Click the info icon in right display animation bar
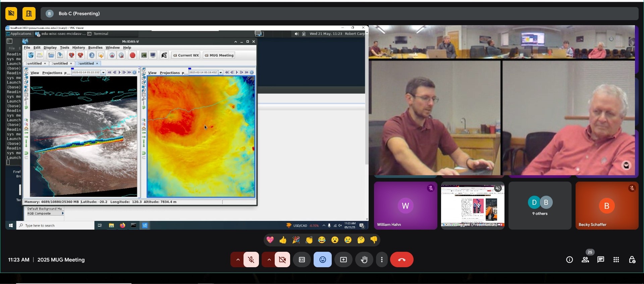Screen dimensions: 644x284 point(252,73)
